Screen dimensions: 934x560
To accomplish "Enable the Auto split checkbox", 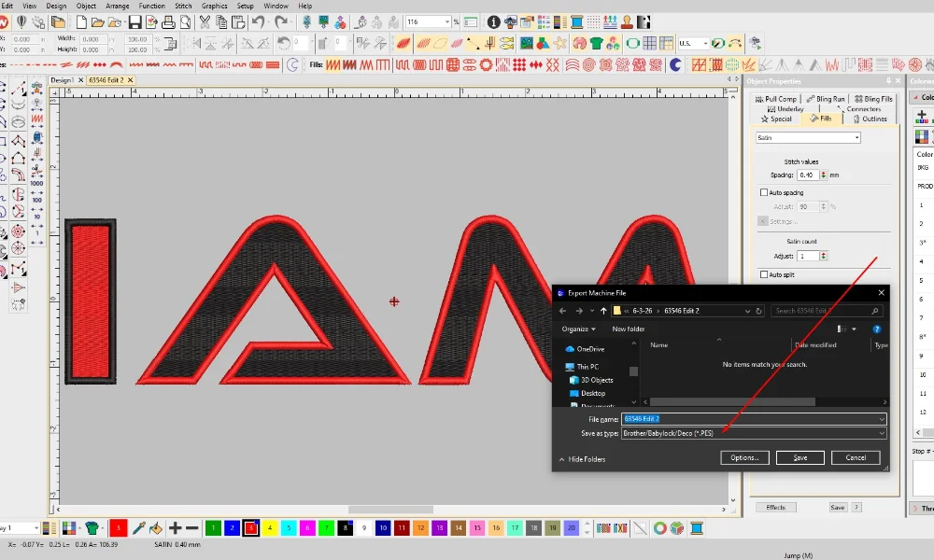I will (x=764, y=275).
